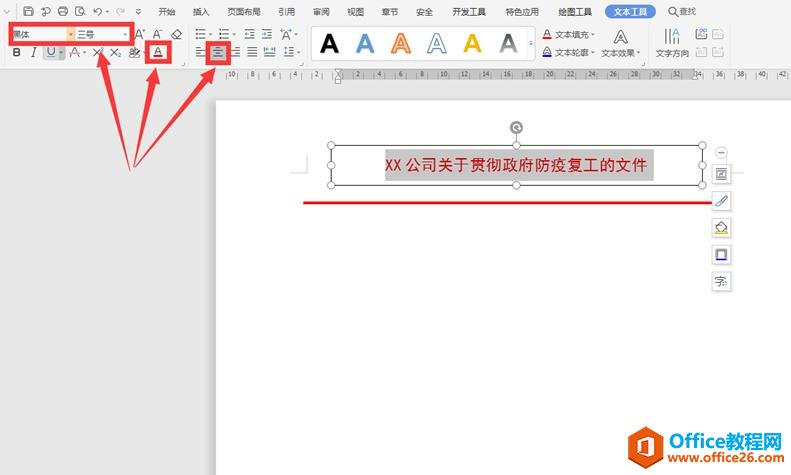Toggle Underline formatting
Viewport: 791px width, 475px height.
tap(50, 52)
